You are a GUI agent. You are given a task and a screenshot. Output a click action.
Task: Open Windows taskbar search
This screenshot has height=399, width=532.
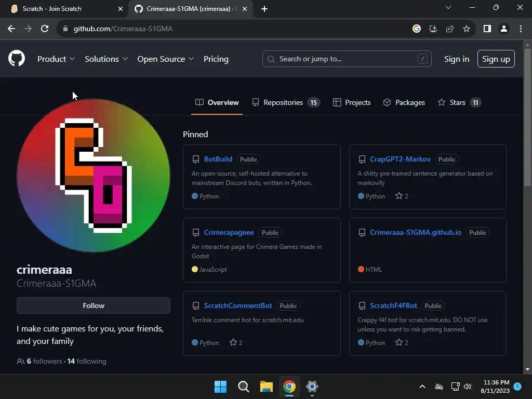tap(243, 387)
